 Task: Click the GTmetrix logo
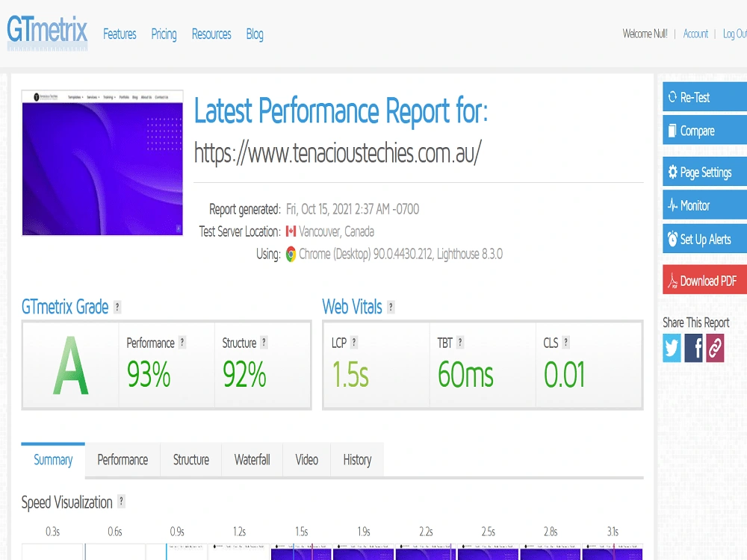(47, 34)
